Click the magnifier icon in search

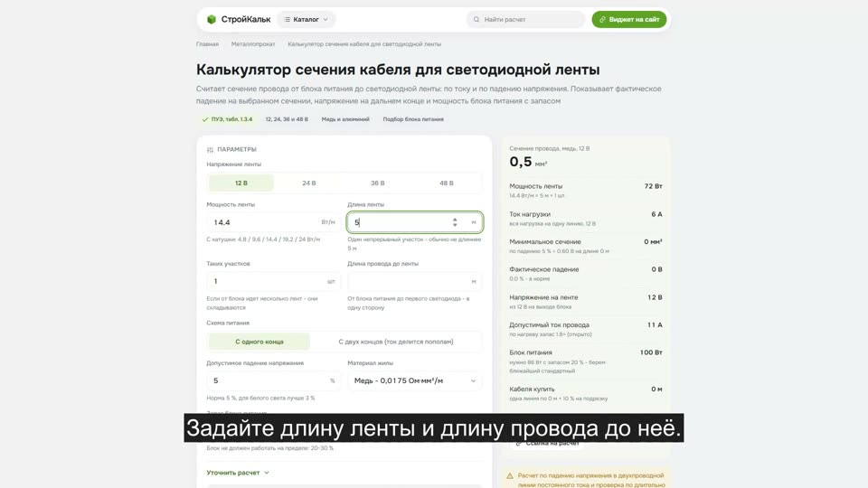[476, 19]
